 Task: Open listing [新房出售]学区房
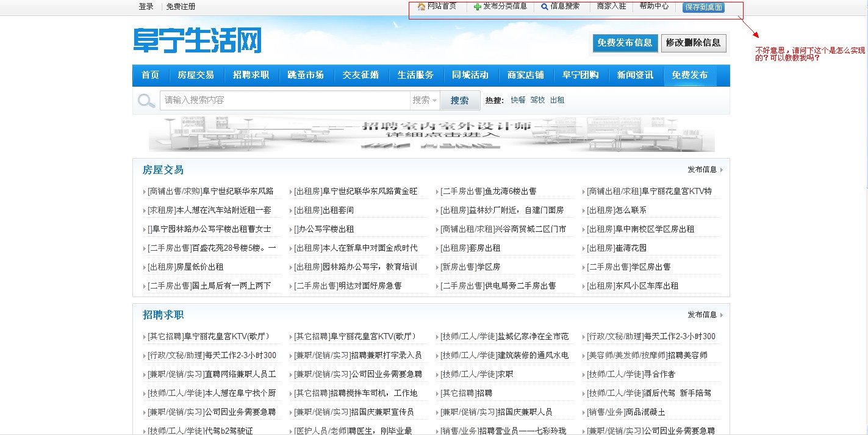pyautogui.click(x=470, y=267)
